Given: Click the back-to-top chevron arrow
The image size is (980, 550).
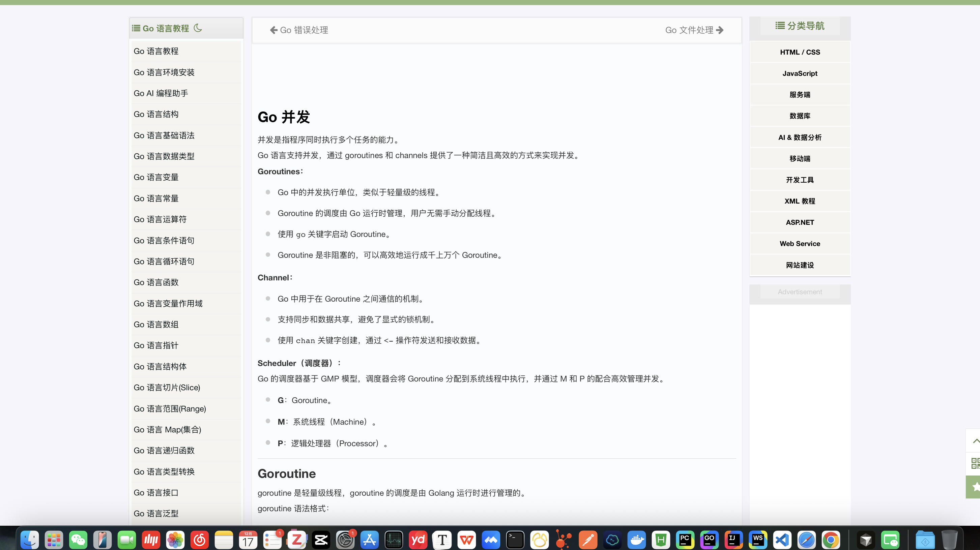Looking at the screenshot, I should pos(975,441).
